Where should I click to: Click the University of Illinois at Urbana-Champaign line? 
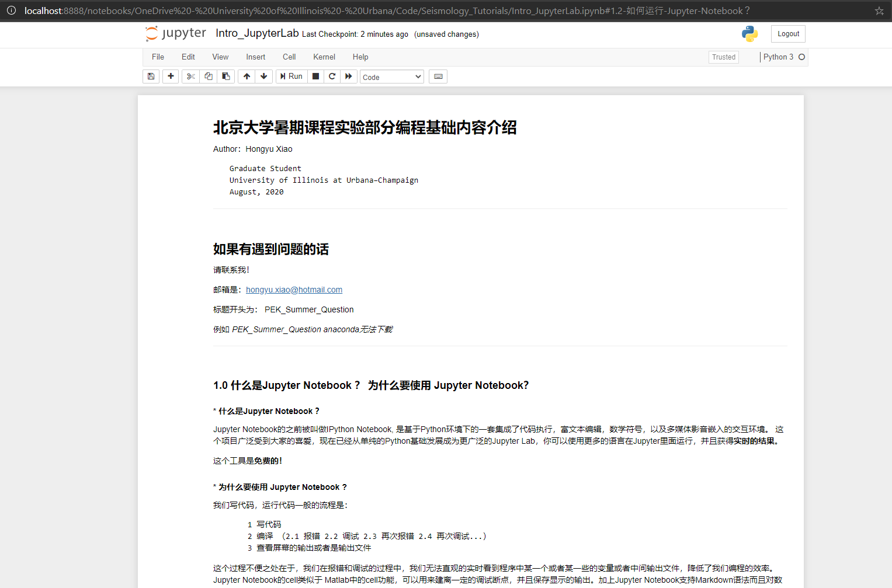pos(324,180)
